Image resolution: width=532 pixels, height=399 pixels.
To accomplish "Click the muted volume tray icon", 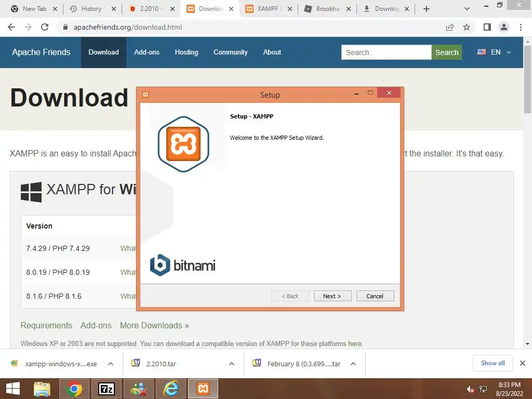I will point(470,389).
